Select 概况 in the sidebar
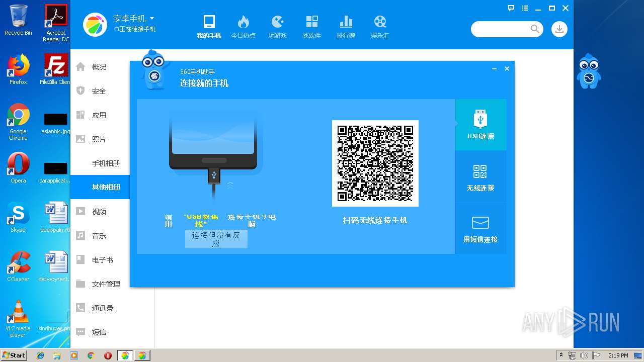This screenshot has width=644, height=362. pos(100,67)
